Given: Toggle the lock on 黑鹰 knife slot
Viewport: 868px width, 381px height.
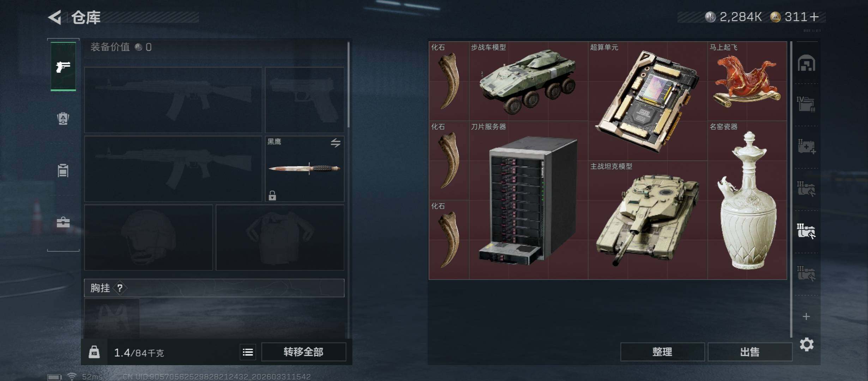Looking at the screenshot, I should tap(272, 195).
